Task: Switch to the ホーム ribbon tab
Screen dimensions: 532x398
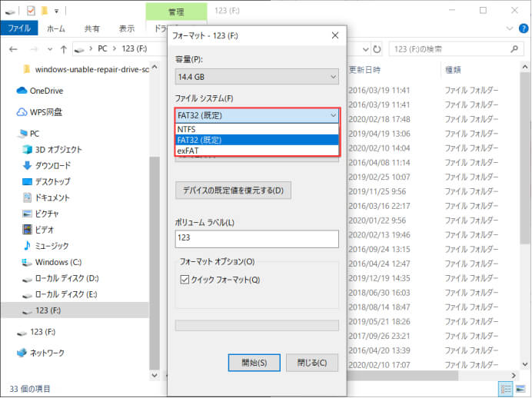Action: (x=55, y=28)
